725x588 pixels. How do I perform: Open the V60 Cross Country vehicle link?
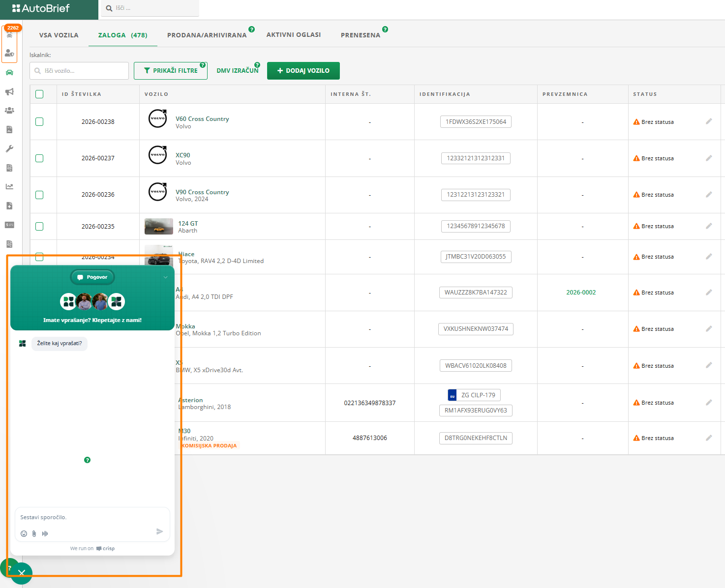(x=203, y=119)
